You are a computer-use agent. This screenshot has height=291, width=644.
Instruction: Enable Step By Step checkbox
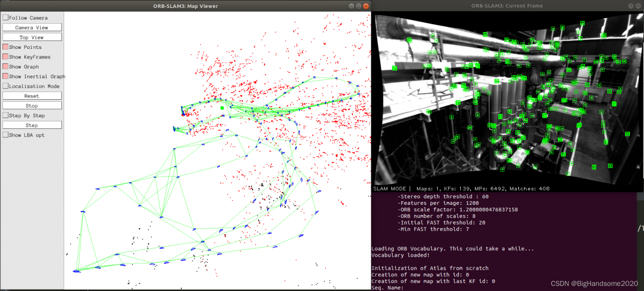pyautogui.click(x=6, y=115)
